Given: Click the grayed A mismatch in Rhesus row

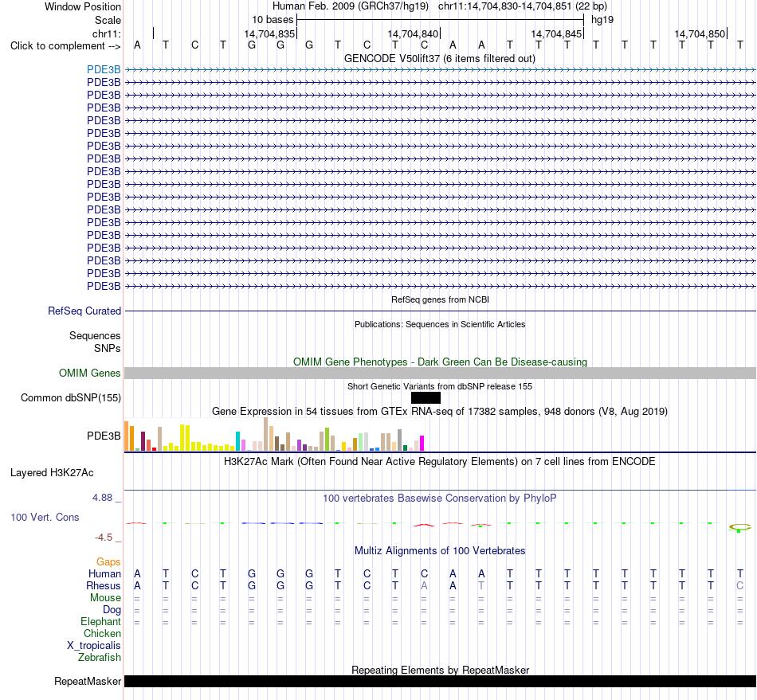Looking at the screenshot, I should (424, 585).
